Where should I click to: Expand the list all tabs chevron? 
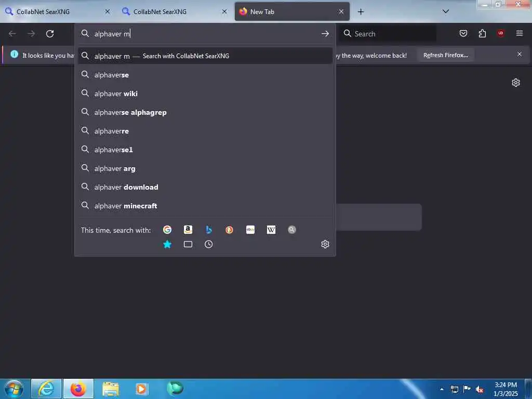pyautogui.click(x=446, y=11)
